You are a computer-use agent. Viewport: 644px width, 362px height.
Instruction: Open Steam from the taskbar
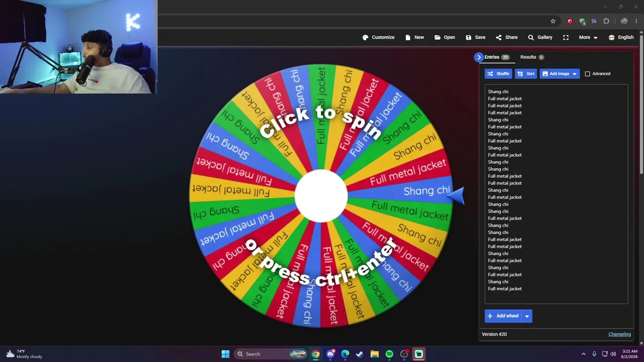[x=359, y=354]
